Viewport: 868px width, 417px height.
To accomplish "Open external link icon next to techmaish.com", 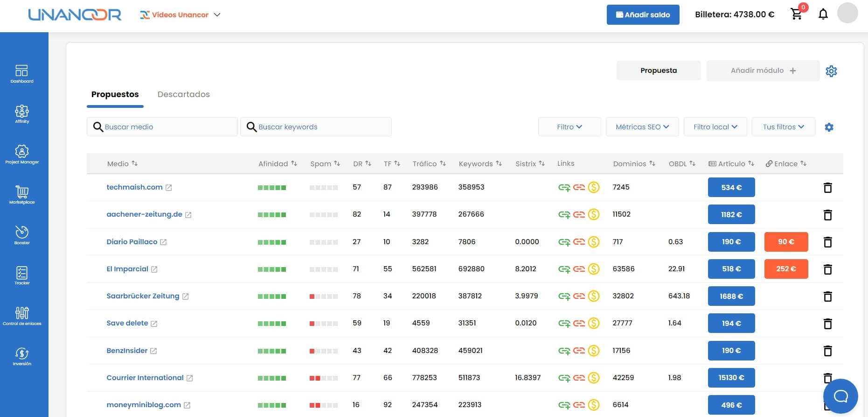I will pyautogui.click(x=169, y=188).
